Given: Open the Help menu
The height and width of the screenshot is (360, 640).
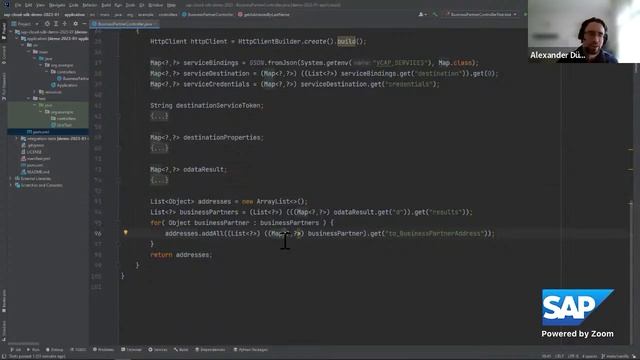Looking at the screenshot, I should 171,5.
